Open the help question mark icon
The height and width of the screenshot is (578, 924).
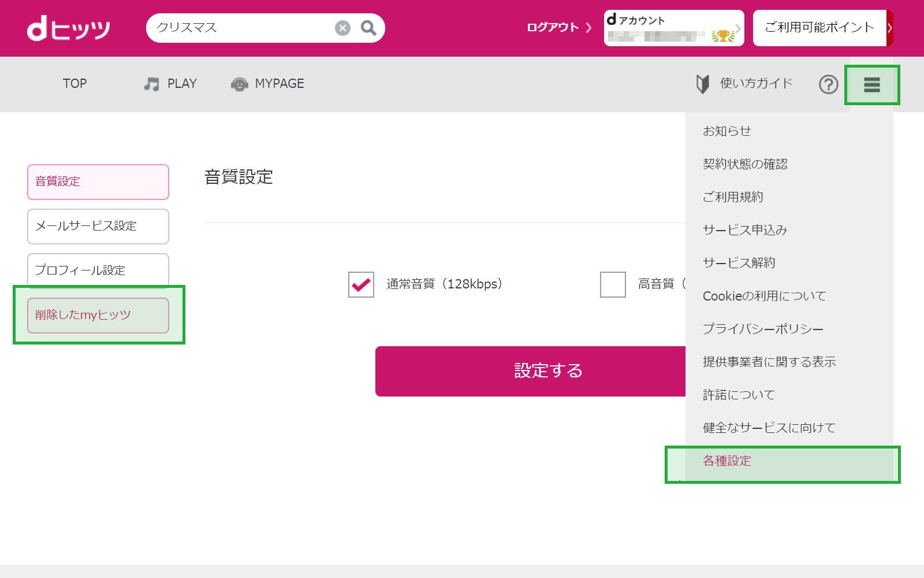click(828, 84)
